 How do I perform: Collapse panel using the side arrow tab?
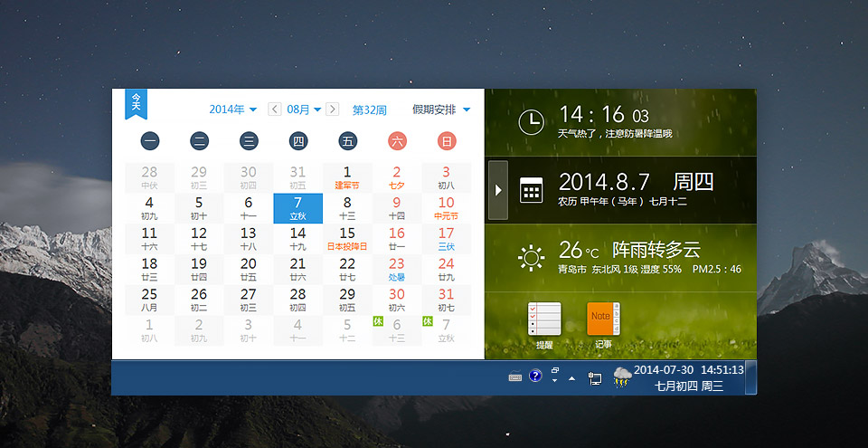coord(498,190)
